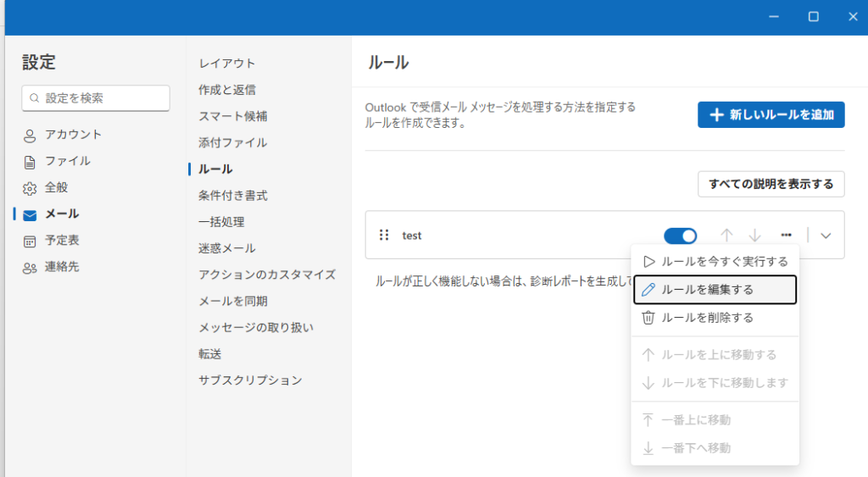Open 条件付き書式 settings page
Image resolution: width=868 pixels, height=477 pixels.
[x=233, y=196]
